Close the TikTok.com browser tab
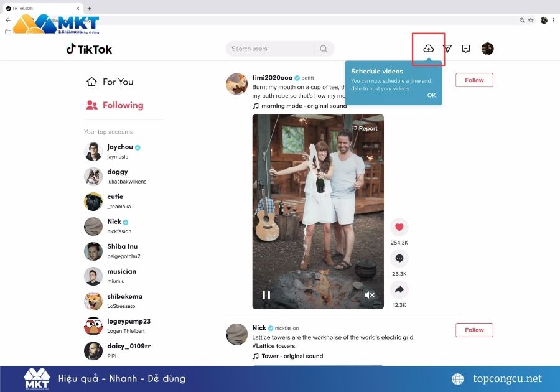The image size is (560, 392). pos(78,8)
